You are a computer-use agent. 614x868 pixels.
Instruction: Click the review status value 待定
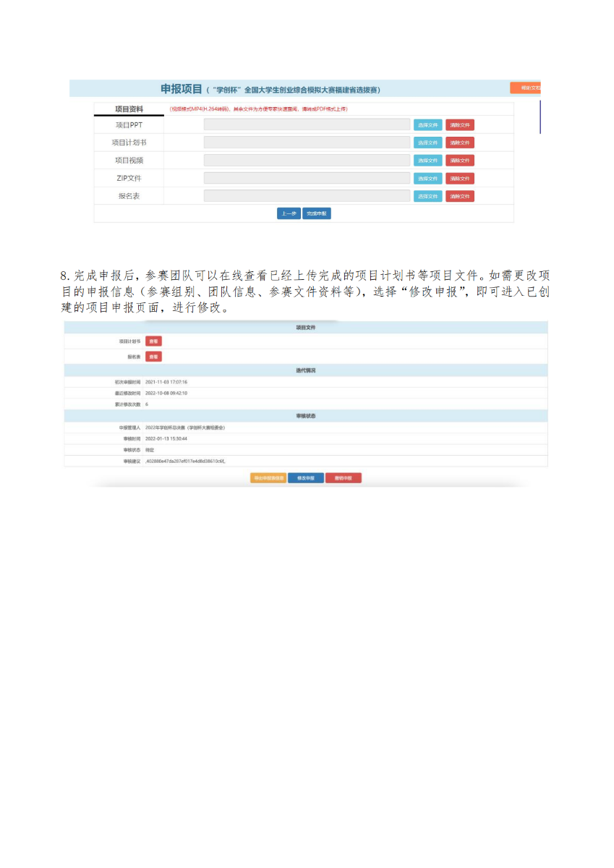point(150,450)
